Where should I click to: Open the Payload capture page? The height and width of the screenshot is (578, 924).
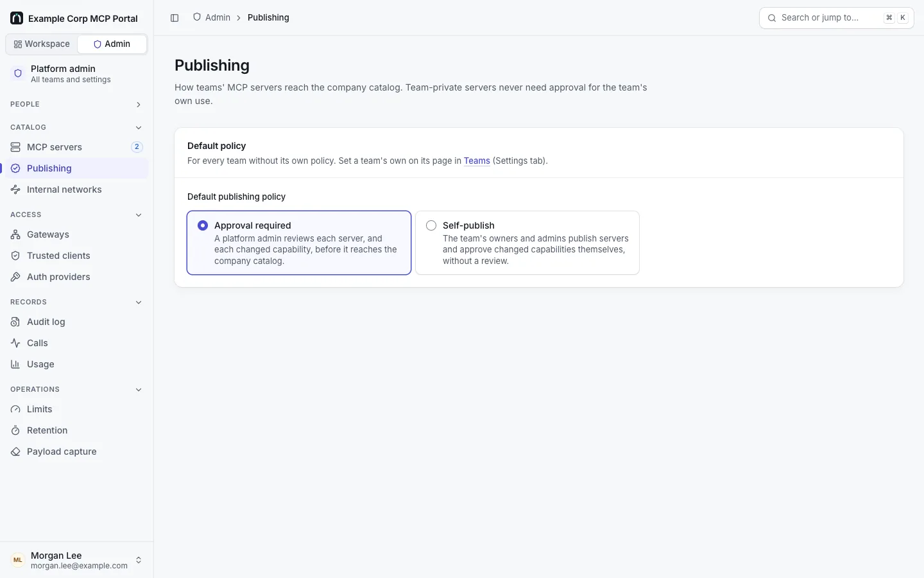point(76,451)
